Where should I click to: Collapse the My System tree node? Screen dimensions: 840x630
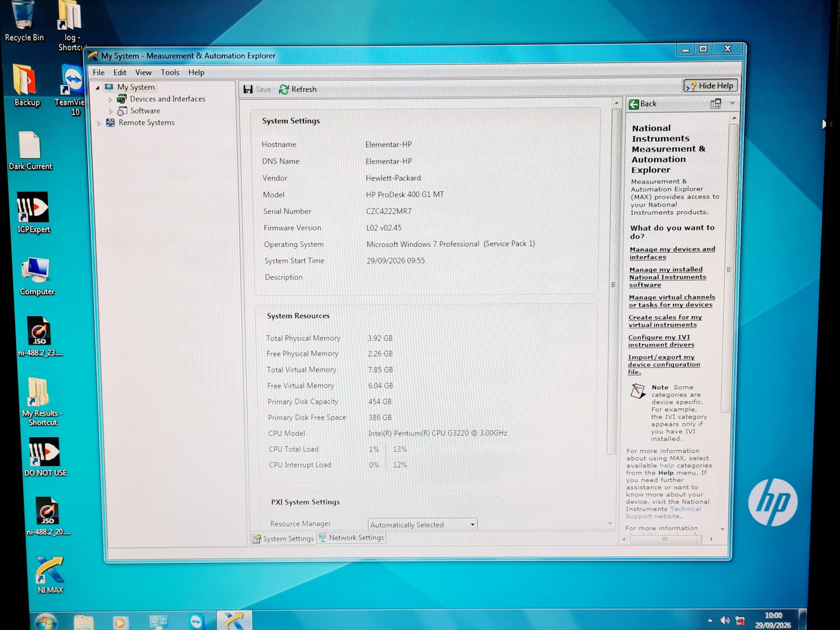[98, 87]
